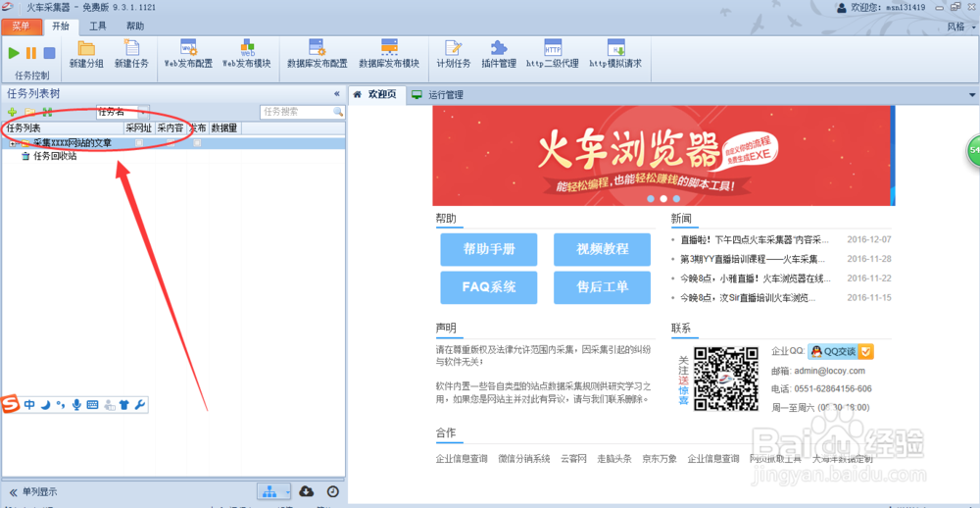Open the tree view mode dropdown arrow
The width and height of the screenshot is (980, 508).
click(287, 491)
